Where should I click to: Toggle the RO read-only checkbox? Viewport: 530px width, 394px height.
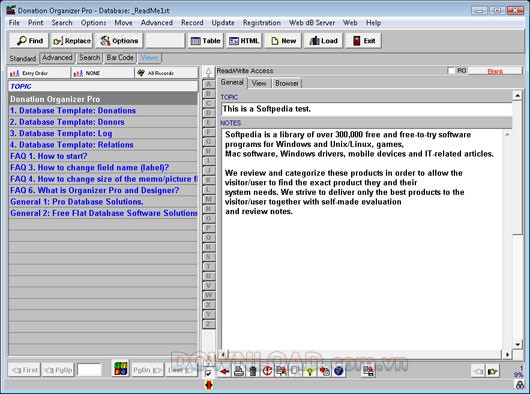pos(451,70)
